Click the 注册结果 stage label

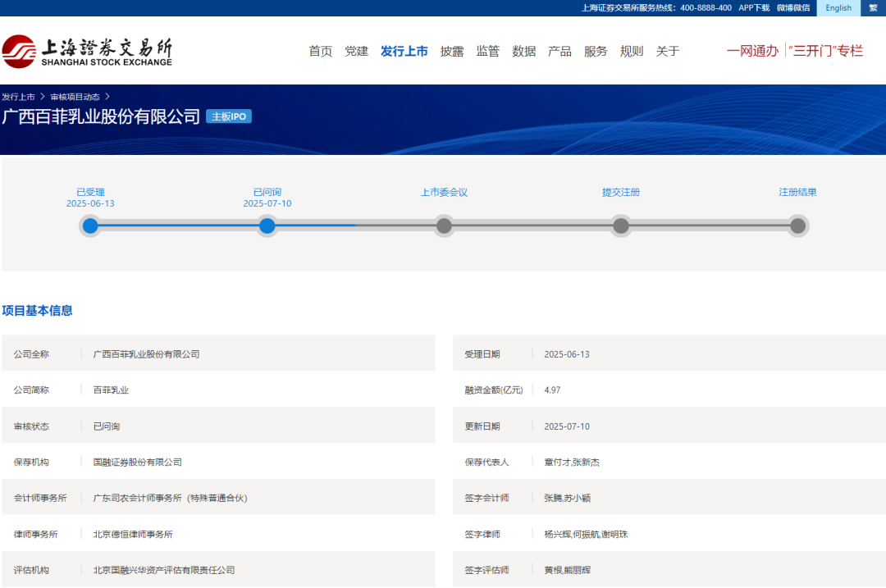tap(798, 193)
